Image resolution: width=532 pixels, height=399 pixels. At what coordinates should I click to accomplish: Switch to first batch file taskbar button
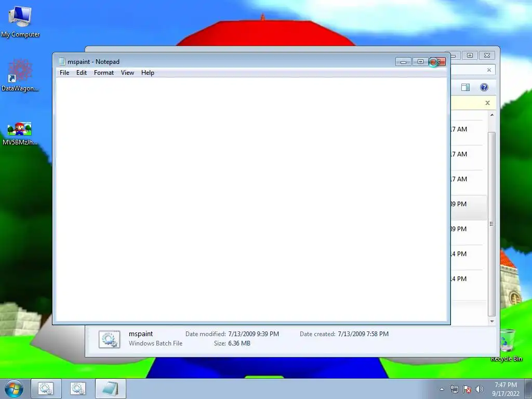(x=46, y=389)
